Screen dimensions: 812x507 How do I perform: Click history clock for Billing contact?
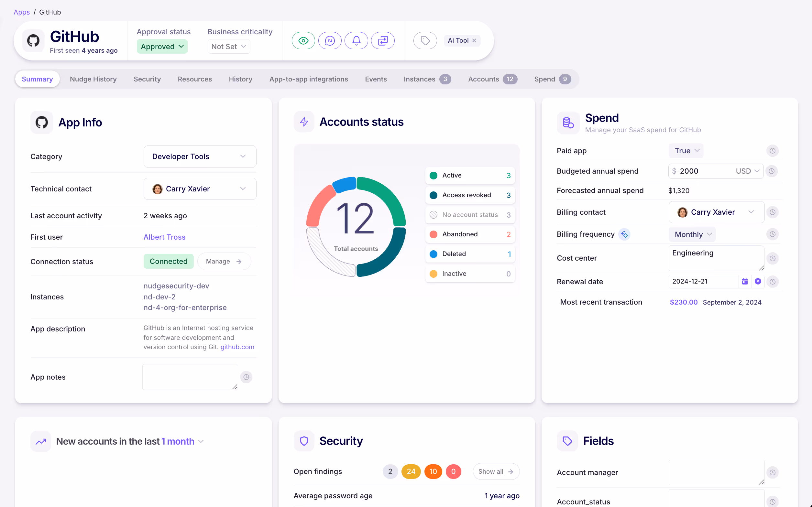pos(772,212)
